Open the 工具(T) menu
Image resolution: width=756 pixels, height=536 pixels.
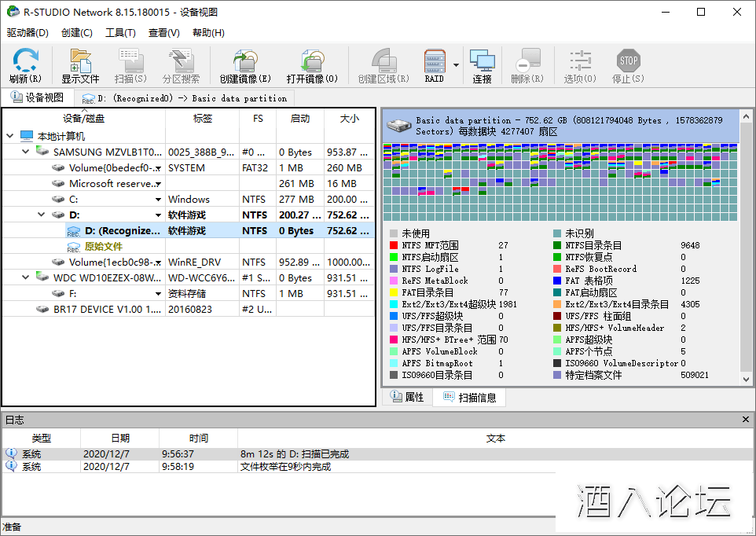pyautogui.click(x=120, y=33)
